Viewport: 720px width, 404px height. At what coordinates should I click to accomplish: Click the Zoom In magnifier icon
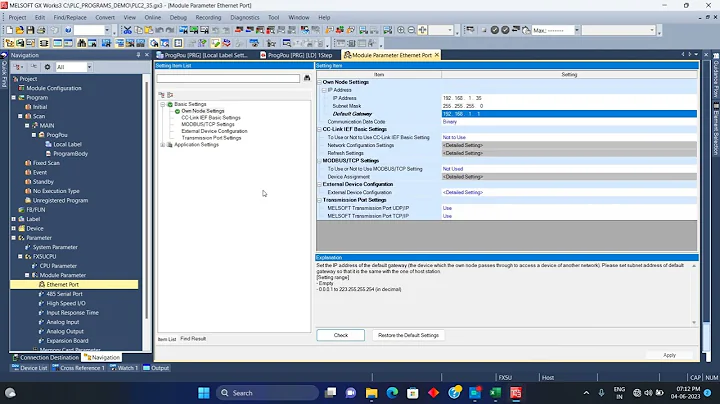pyautogui.click(x=401, y=30)
